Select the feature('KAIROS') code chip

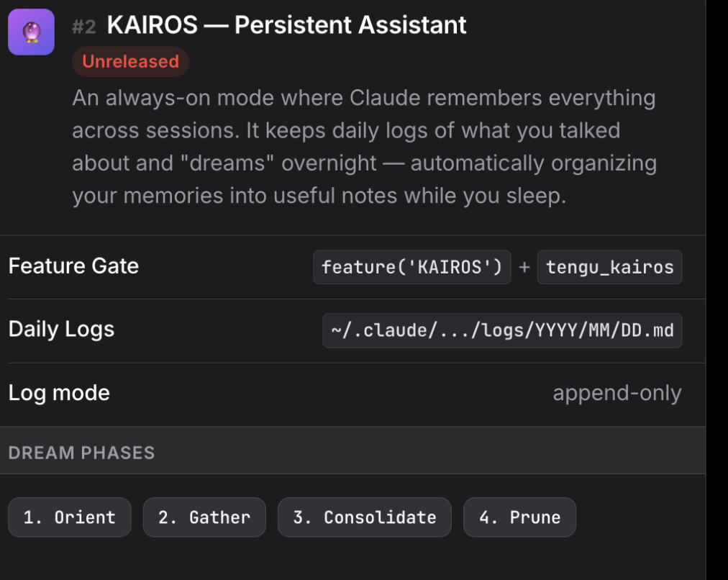point(411,268)
